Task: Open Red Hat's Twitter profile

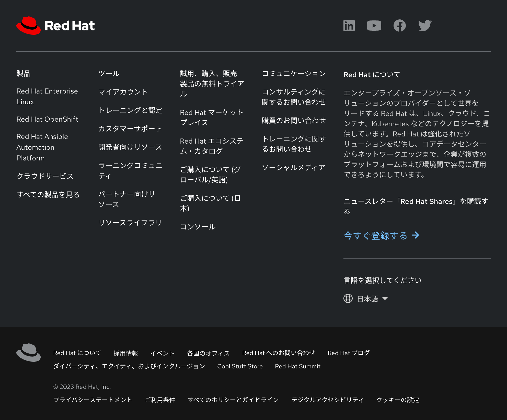Action: click(x=425, y=25)
